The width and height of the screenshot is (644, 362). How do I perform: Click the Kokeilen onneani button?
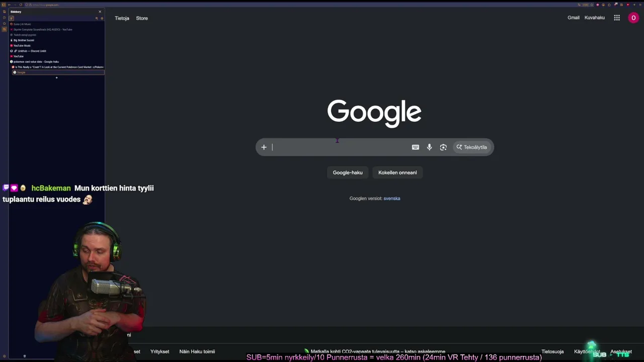397,172
